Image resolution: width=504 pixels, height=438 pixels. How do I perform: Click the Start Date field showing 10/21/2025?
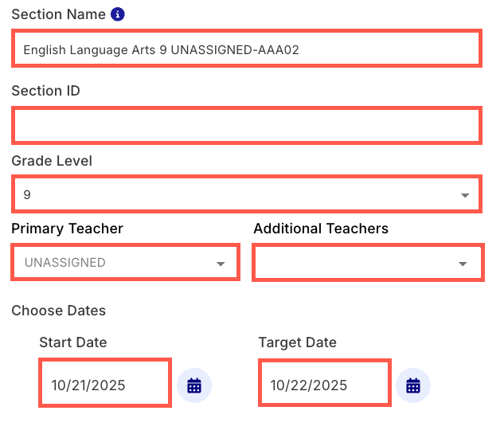point(105,384)
